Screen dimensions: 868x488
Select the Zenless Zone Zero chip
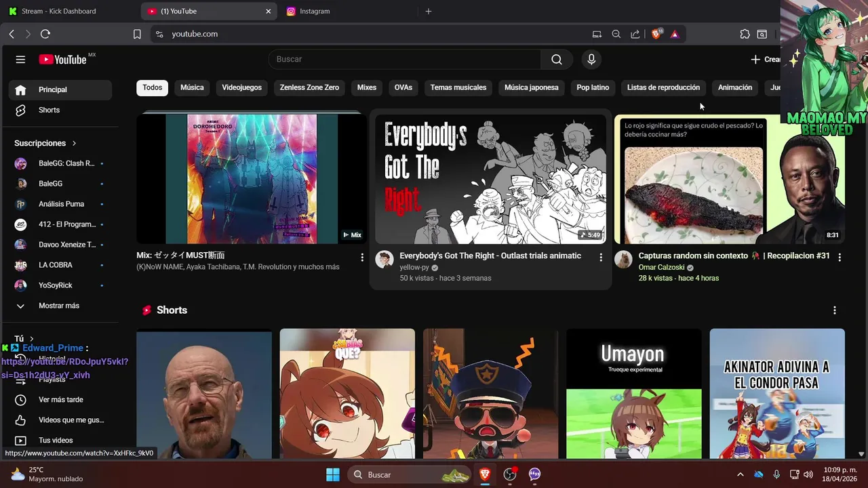click(309, 88)
